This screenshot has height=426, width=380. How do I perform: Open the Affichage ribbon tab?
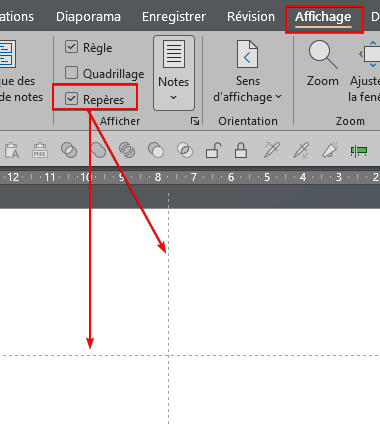[x=323, y=17]
